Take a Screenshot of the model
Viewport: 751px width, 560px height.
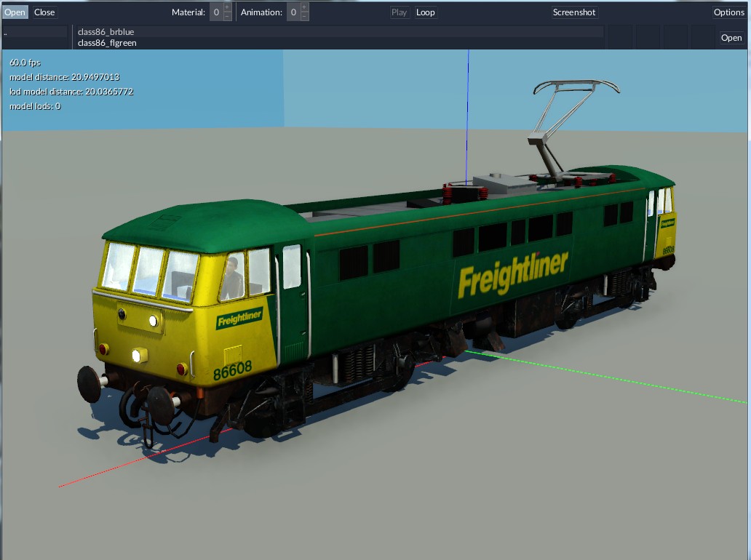pos(574,12)
